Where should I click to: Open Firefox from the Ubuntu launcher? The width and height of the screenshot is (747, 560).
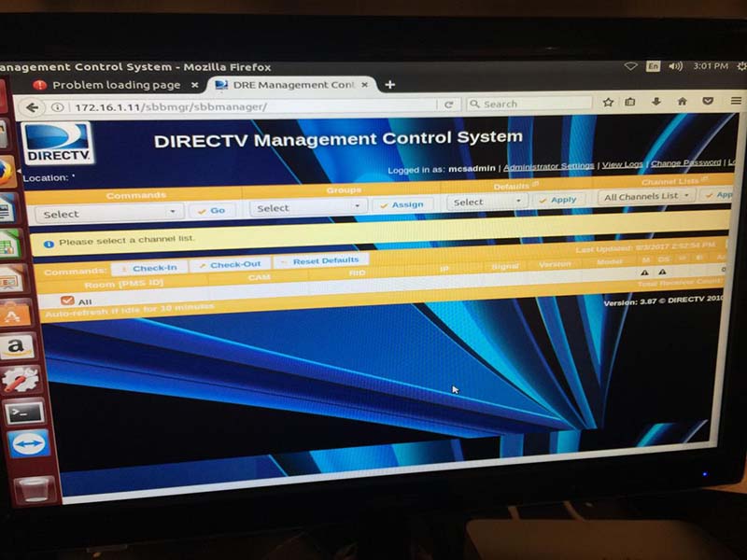coord(7,172)
